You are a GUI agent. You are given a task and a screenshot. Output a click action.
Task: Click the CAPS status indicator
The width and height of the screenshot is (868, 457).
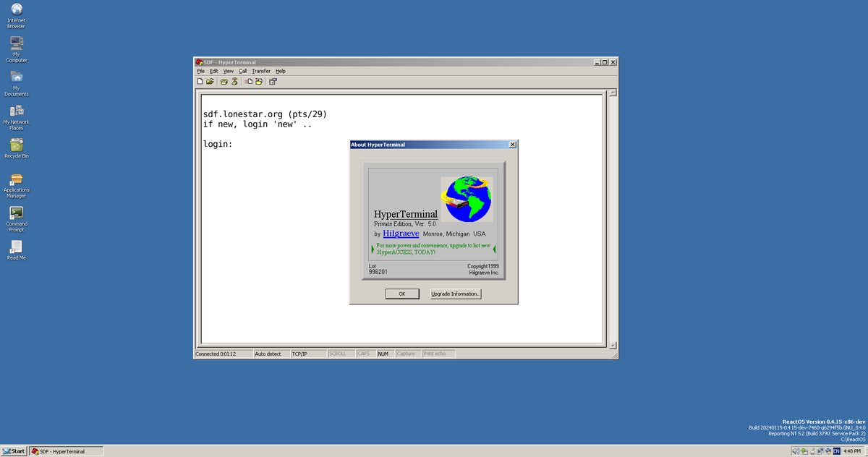click(x=365, y=354)
